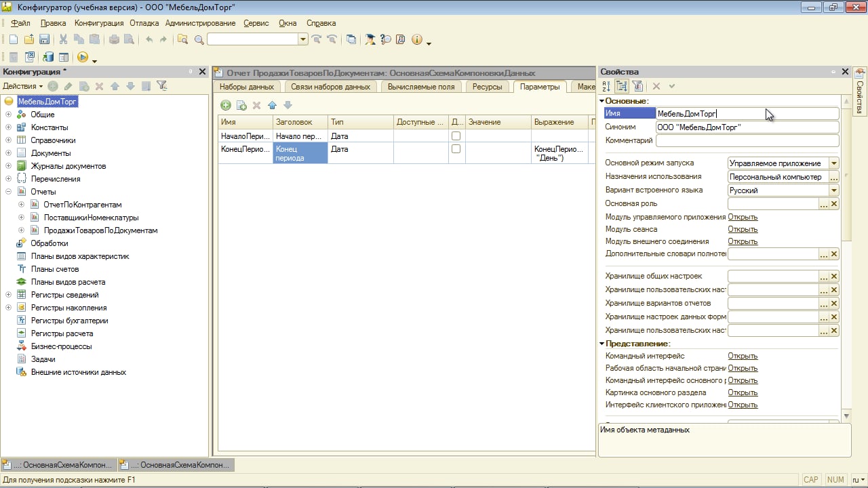Image resolution: width=868 pixels, height=488 pixels.
Task: Toggle checkbox in КонецПериода row
Action: (x=456, y=149)
